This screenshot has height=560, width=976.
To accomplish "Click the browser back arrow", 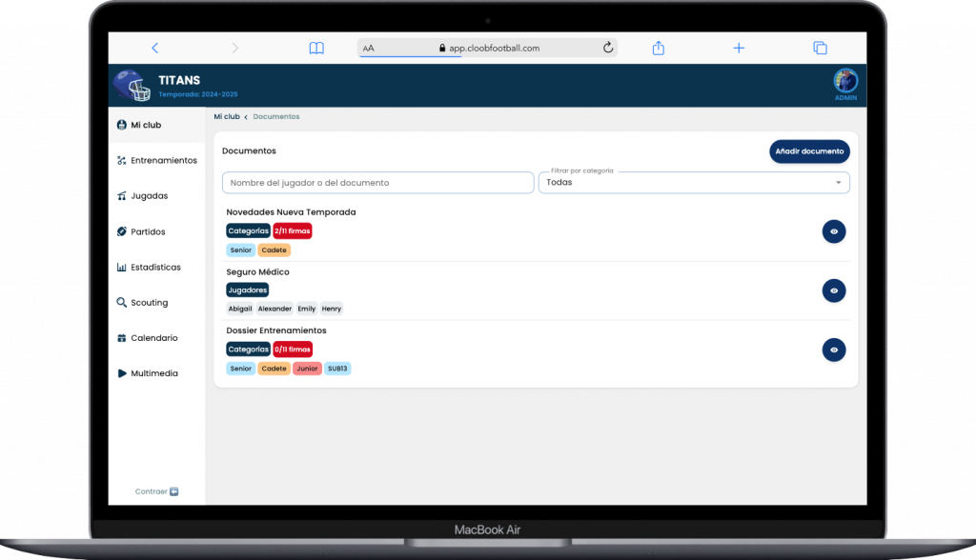I will 155,48.
